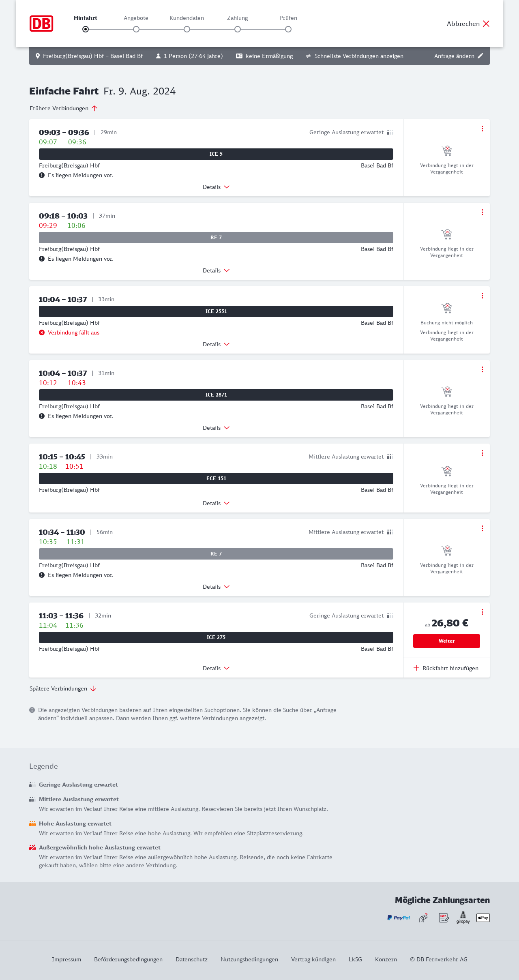Expand Details for the ICE 275 connection
The image size is (519, 980).
tap(216, 668)
